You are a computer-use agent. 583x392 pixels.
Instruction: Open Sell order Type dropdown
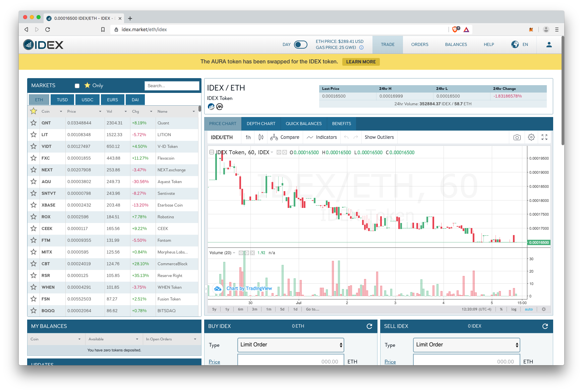click(x=466, y=345)
